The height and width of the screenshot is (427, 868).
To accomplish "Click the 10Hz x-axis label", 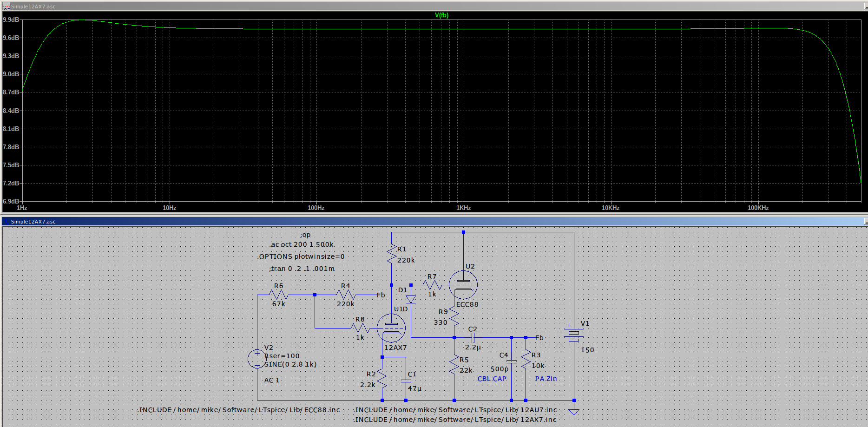I will point(169,208).
